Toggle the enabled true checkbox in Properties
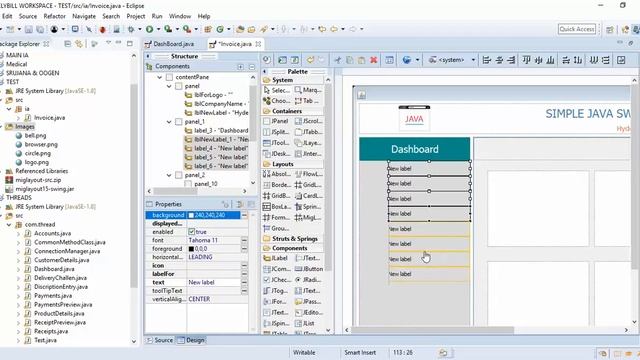This screenshot has width=640, height=360. click(191, 232)
